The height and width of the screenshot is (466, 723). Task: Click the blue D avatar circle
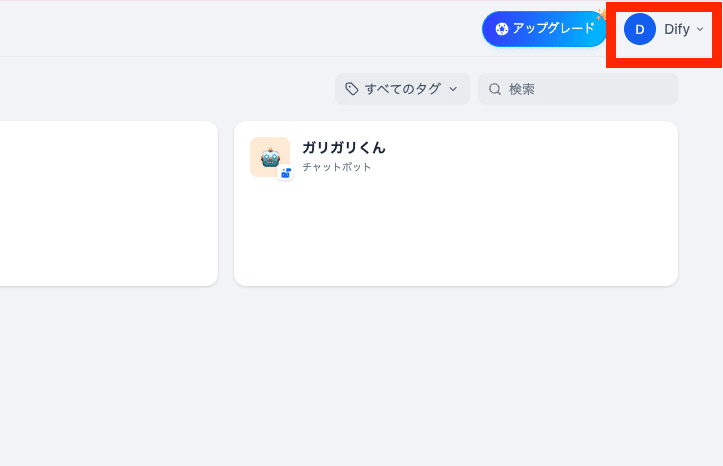click(640, 29)
